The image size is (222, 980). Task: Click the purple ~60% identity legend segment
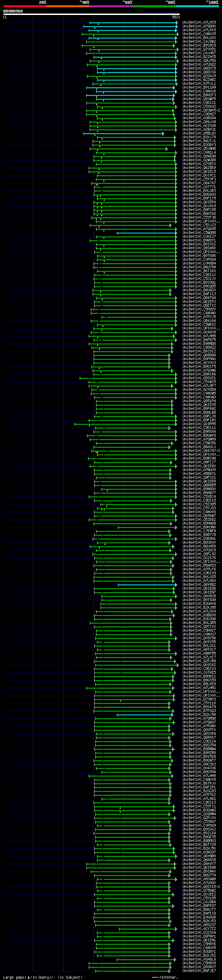coord(111,6)
